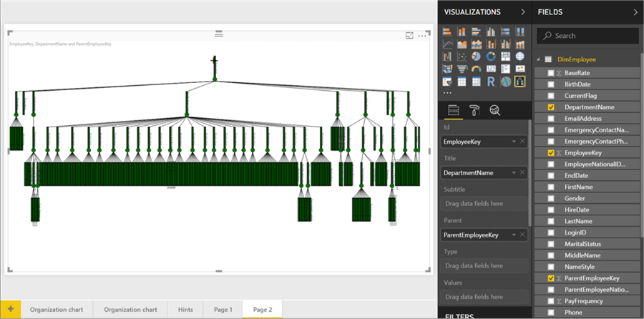Collapse the DimEmployee table tree
Image resolution: width=644 pixels, height=319 pixels.
point(538,59)
